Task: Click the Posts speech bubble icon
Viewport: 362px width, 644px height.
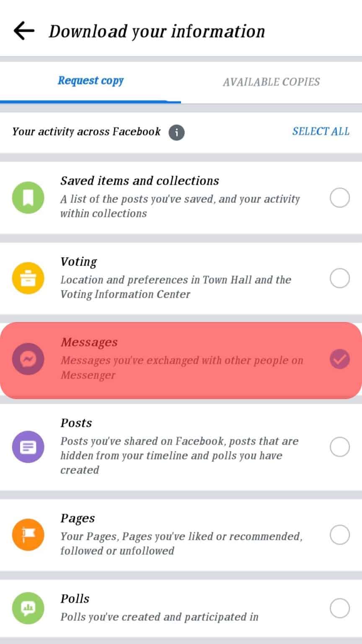Action: pyautogui.click(x=28, y=447)
